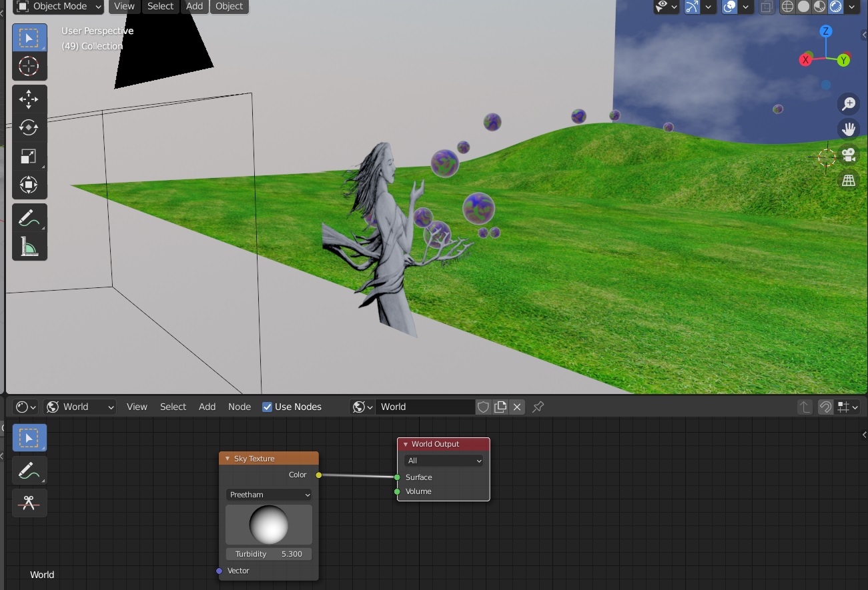Switch to solid viewport shading
Screen dimensions: 868x590
[x=804, y=7]
